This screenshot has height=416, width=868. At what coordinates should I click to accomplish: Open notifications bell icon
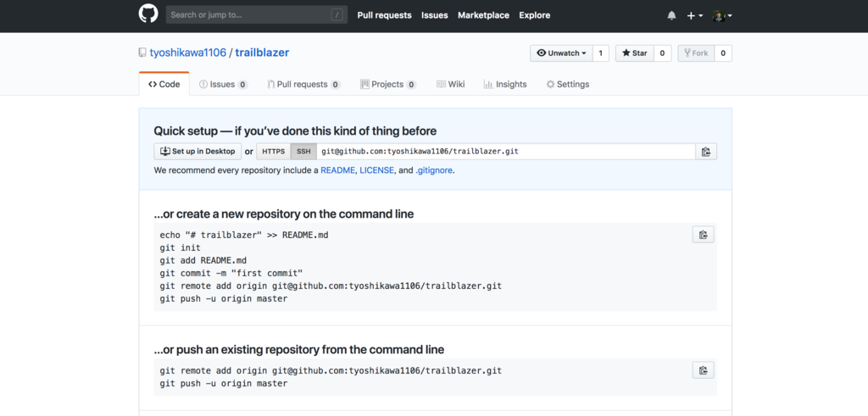click(x=671, y=15)
